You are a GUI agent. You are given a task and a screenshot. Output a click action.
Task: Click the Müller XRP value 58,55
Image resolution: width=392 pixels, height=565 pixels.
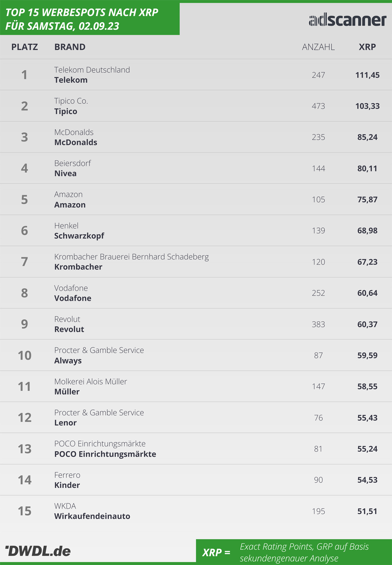pyautogui.click(x=367, y=386)
